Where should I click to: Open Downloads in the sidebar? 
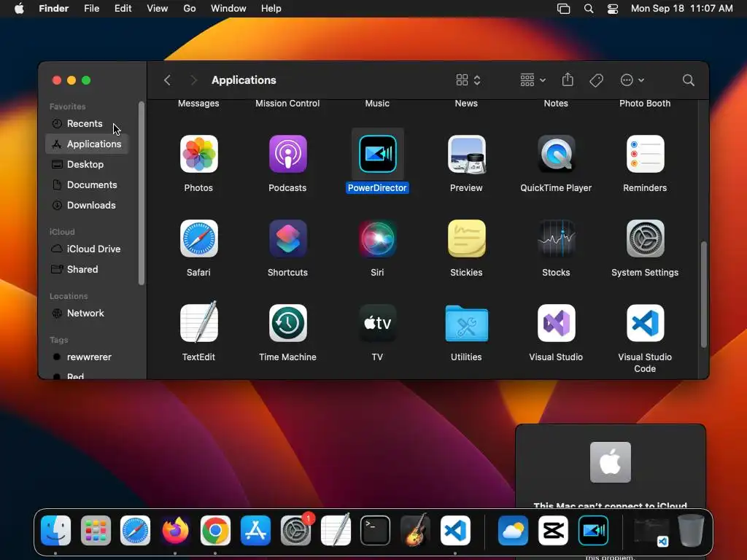coord(87,205)
